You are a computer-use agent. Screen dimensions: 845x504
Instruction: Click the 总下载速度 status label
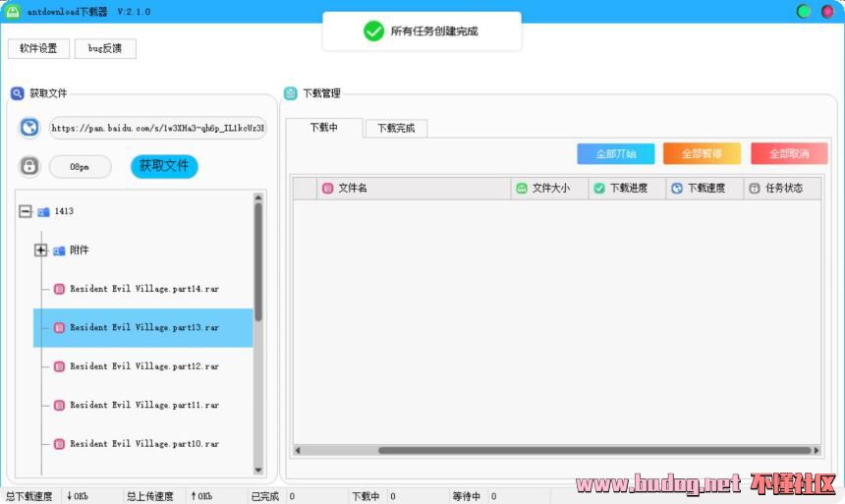[x=29, y=496]
